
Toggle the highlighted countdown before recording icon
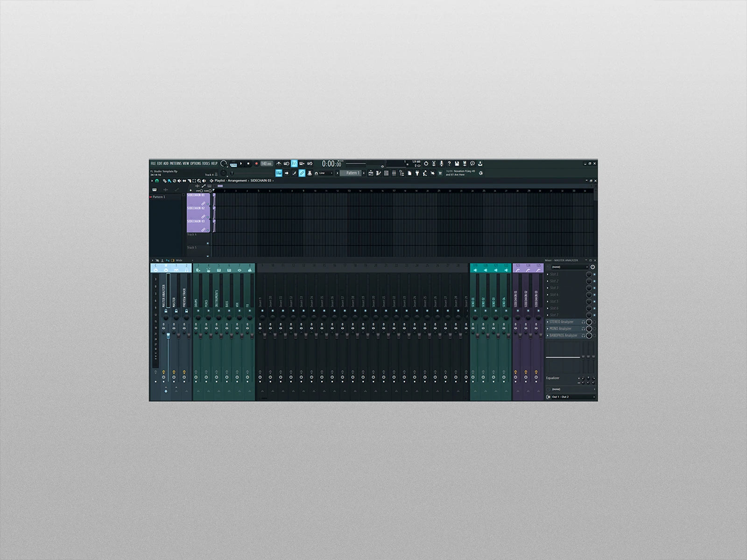click(294, 163)
